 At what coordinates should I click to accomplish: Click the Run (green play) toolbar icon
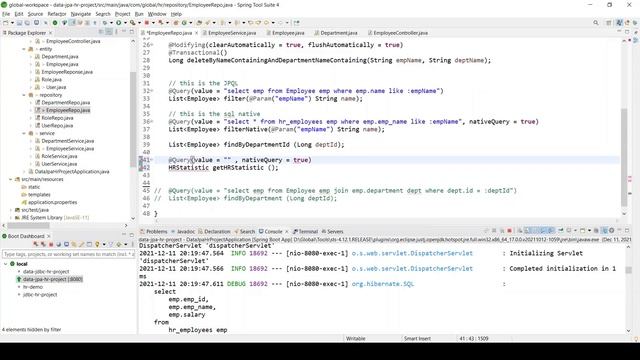[118, 23]
